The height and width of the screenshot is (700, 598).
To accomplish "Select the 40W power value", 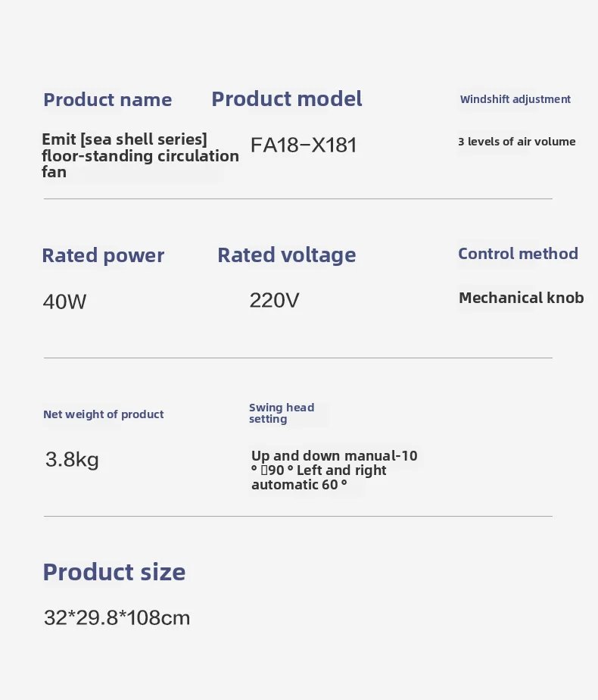I will 65,302.
